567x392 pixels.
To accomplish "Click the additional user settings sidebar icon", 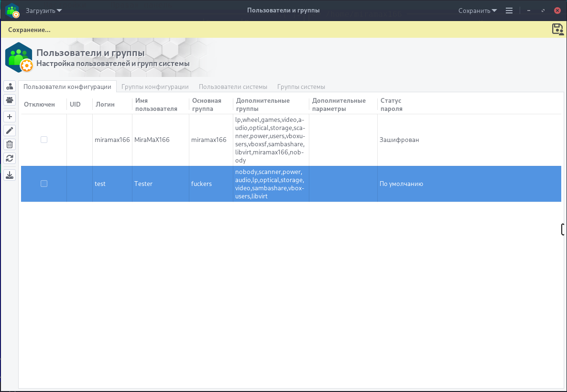I will [10, 86].
